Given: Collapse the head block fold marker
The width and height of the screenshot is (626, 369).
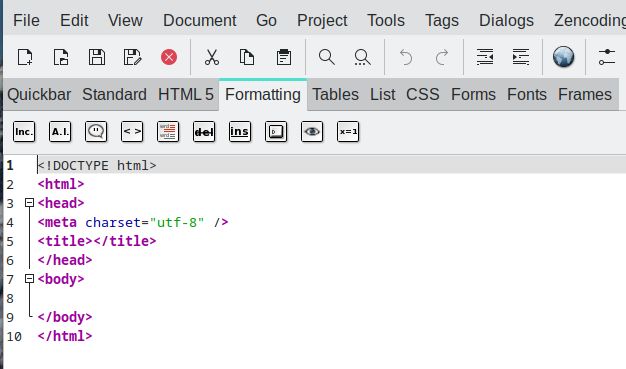Looking at the screenshot, I should point(29,202).
